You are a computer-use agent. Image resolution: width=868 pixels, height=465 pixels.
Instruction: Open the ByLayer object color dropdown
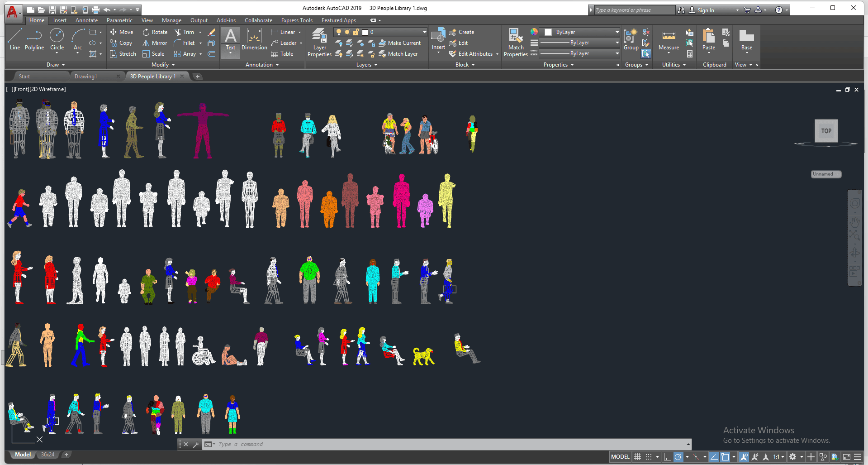coord(582,32)
